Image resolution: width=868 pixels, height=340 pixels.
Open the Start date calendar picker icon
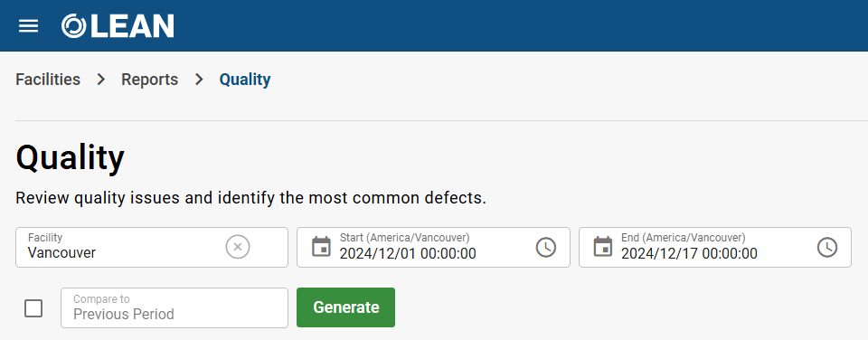click(321, 247)
